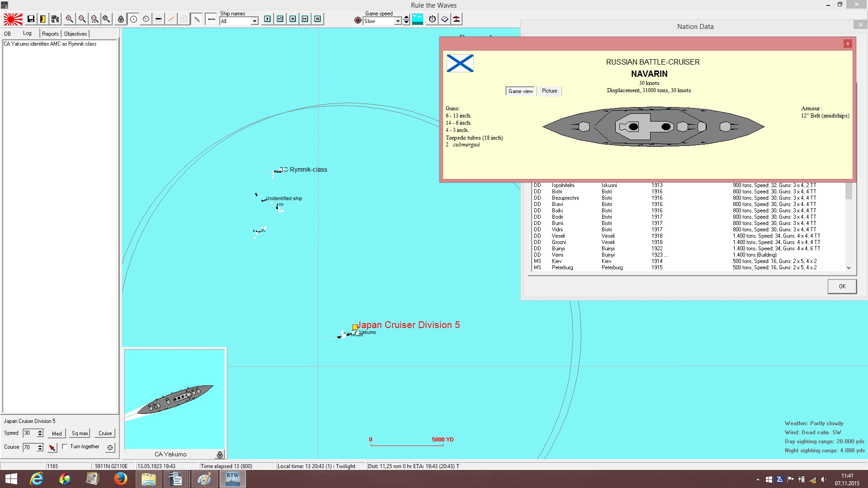Open Firefox from the taskbar
The width and height of the screenshot is (868, 488).
[x=120, y=479]
